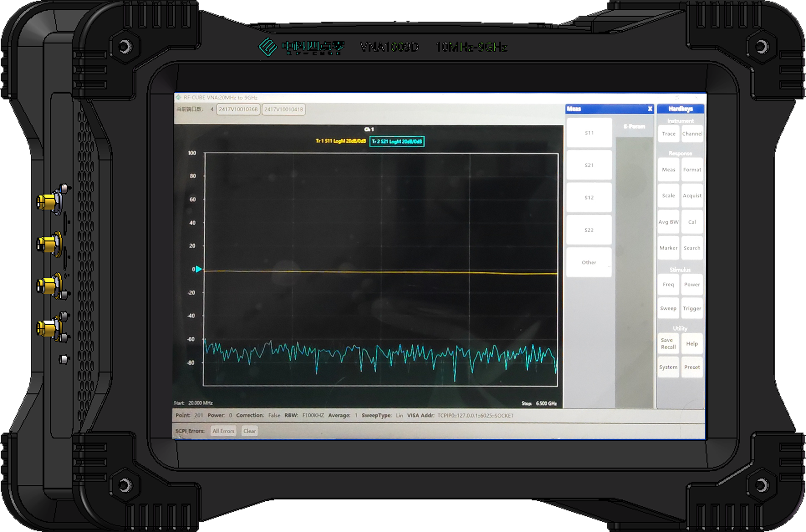Choose S22 in the Meas panel
Image resolution: width=806 pixels, height=532 pixels.
(x=589, y=230)
